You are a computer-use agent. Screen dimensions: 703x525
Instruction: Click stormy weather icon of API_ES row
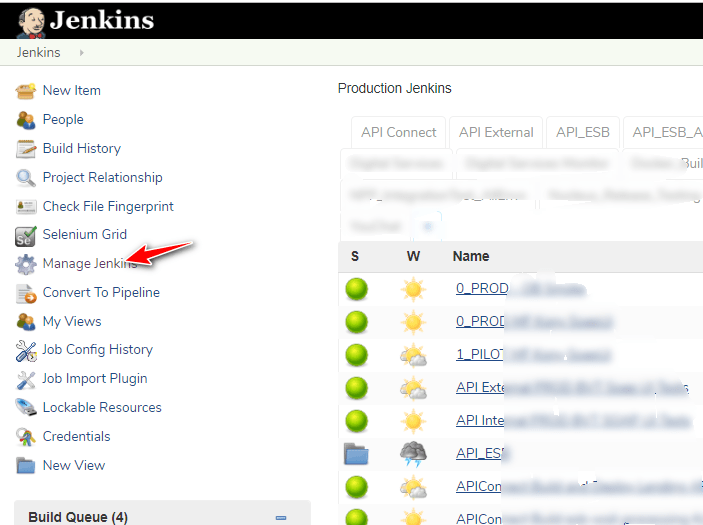click(x=413, y=454)
